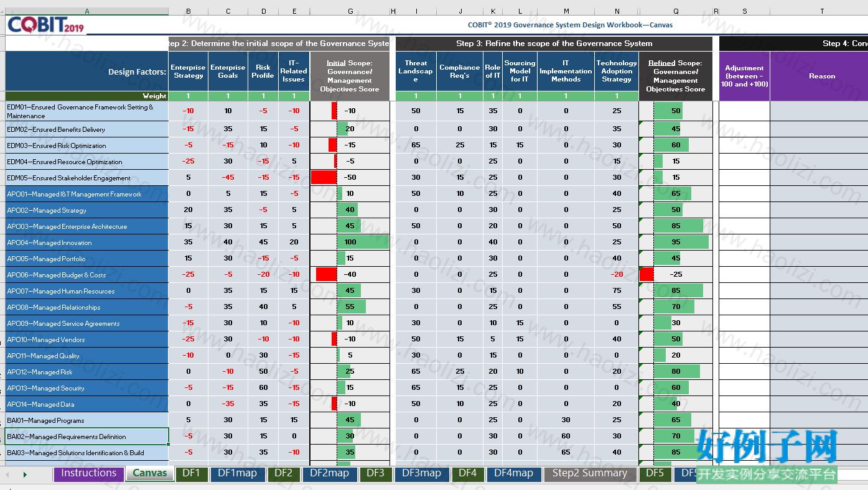The height and width of the screenshot is (490, 868).
Task: Select the Technology Adoption Strategy header
Action: pyautogui.click(x=617, y=72)
